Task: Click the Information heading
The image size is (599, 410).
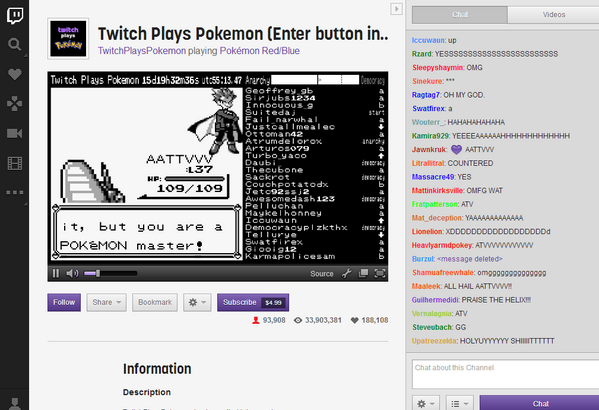Action: tap(157, 369)
